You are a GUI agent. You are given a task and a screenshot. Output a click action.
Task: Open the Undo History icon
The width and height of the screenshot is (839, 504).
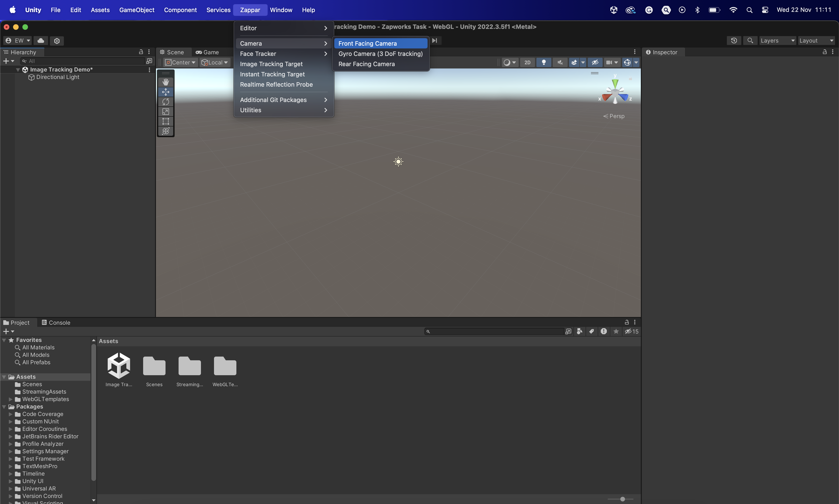tap(734, 41)
